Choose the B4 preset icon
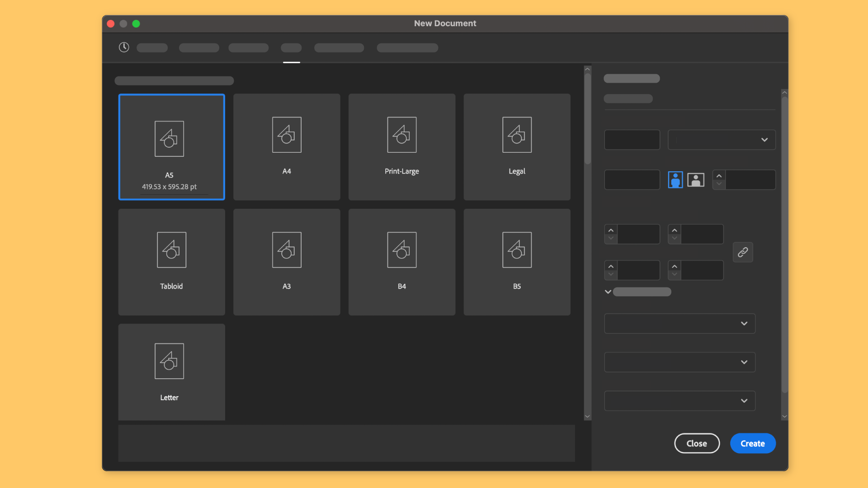868x488 pixels. [x=401, y=250]
